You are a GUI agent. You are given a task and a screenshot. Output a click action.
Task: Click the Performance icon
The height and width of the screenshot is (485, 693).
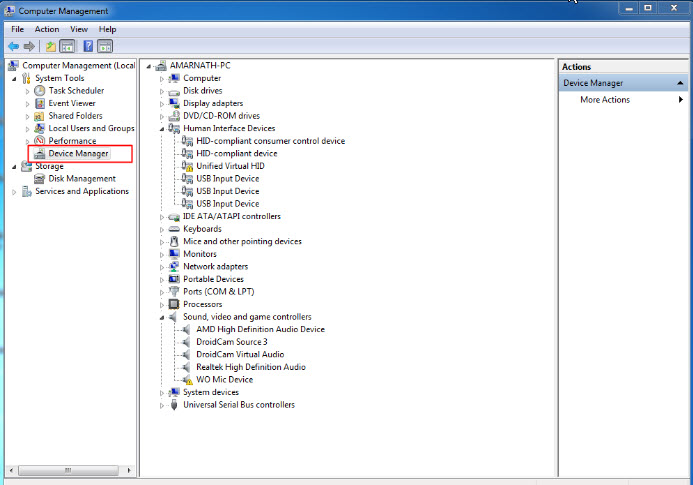pyautogui.click(x=40, y=141)
